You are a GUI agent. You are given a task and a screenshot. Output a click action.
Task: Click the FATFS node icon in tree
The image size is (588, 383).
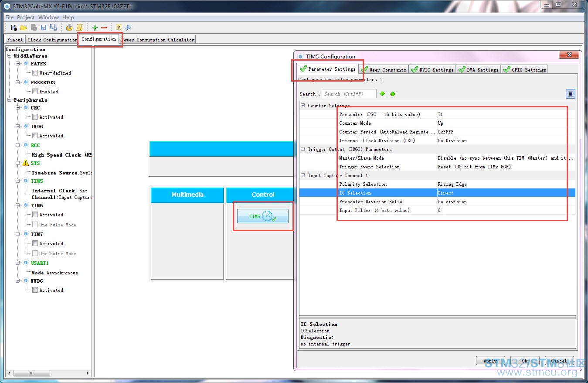tap(26, 64)
